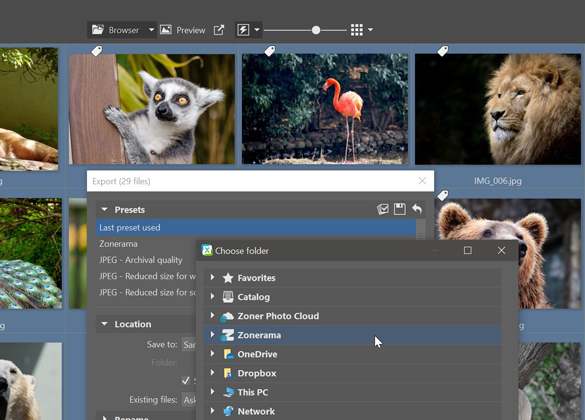Select the flamingo thumbnail
The height and width of the screenshot is (420, 585).
click(325, 109)
